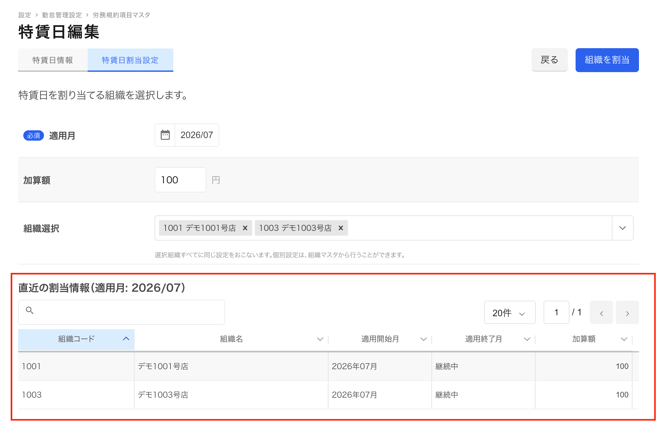Click the 組織コード column header
The height and width of the screenshot is (430, 670).
pyautogui.click(x=76, y=339)
